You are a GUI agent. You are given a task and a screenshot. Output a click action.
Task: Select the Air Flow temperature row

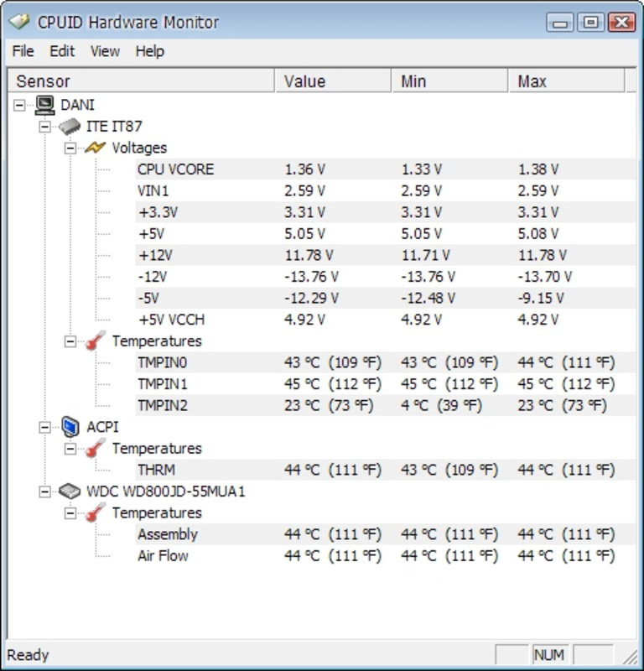(385, 556)
